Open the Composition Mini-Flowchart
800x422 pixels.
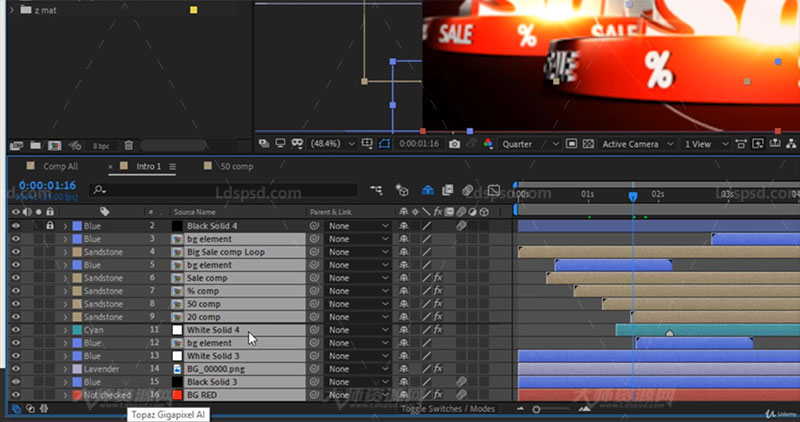pyautogui.click(x=377, y=190)
